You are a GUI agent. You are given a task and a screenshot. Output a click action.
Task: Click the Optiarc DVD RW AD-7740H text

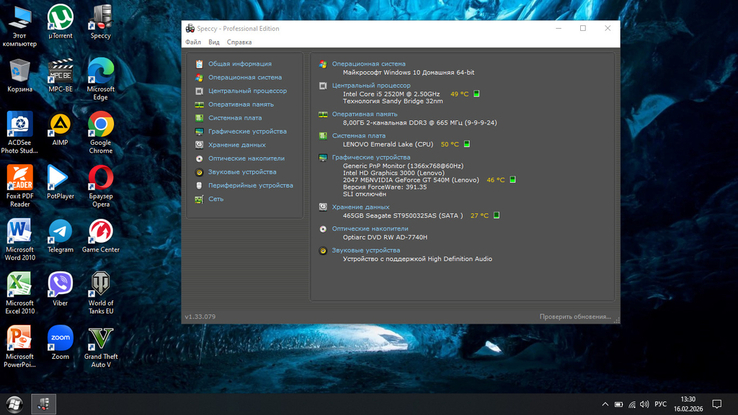(385, 237)
